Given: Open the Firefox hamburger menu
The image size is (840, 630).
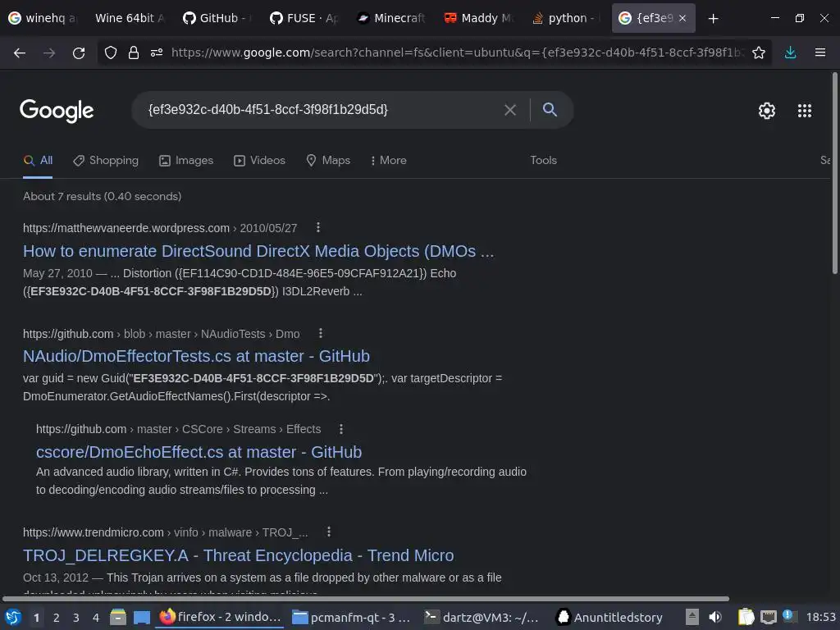Looking at the screenshot, I should (x=819, y=52).
